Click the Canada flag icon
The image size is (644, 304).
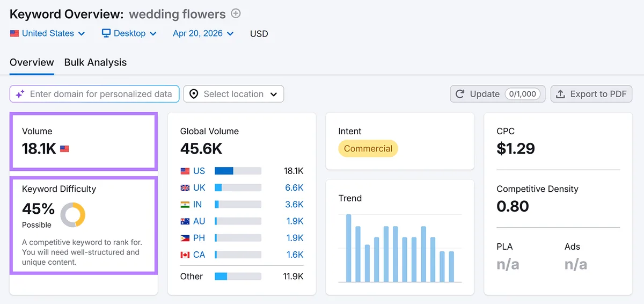[185, 254]
